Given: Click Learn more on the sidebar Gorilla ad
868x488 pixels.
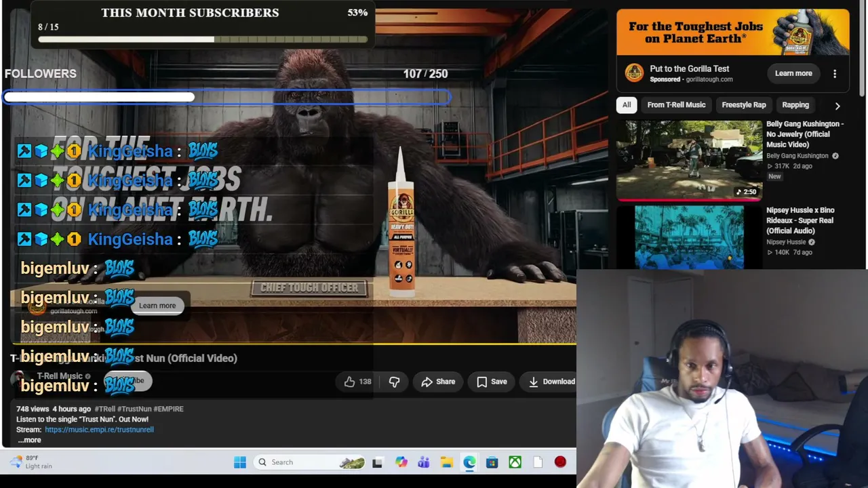Looking at the screenshot, I should click(x=793, y=73).
